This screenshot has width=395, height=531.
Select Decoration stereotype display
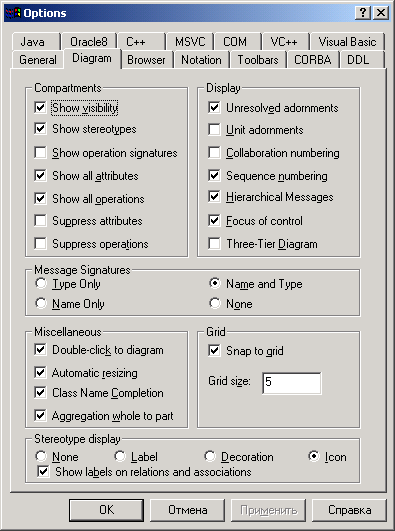tap(210, 456)
